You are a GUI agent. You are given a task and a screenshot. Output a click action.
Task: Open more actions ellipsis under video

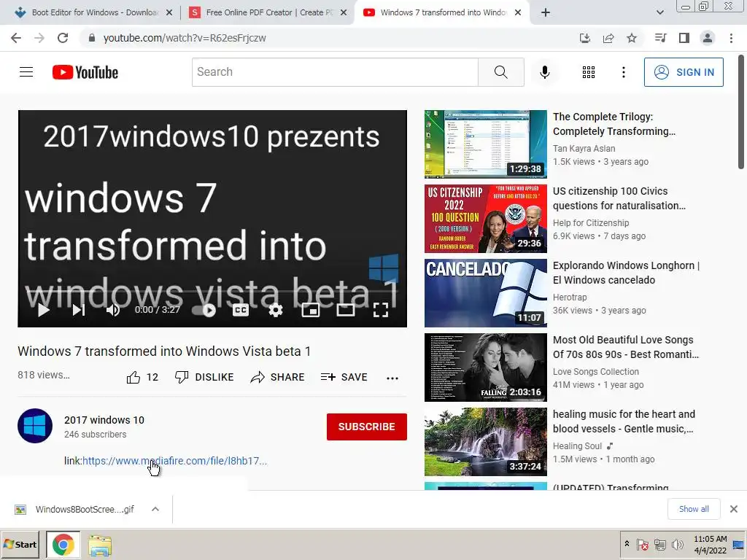[x=392, y=378]
